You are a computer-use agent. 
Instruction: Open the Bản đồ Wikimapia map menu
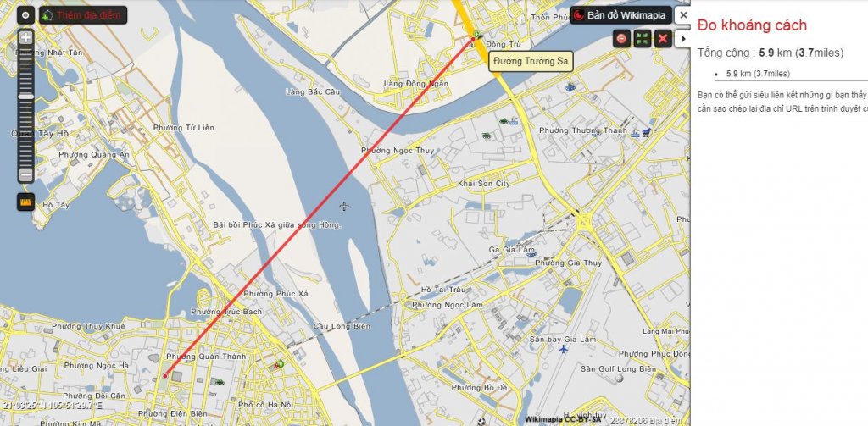(621, 15)
